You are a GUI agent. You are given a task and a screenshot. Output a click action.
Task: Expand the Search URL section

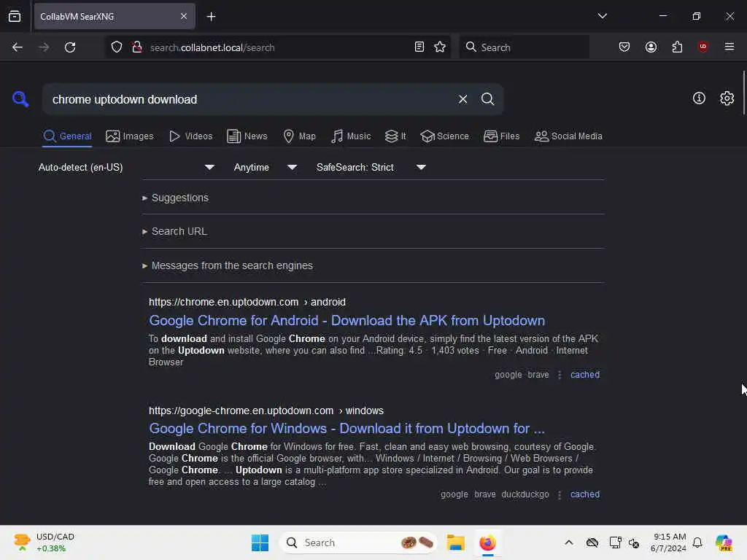coord(174,231)
